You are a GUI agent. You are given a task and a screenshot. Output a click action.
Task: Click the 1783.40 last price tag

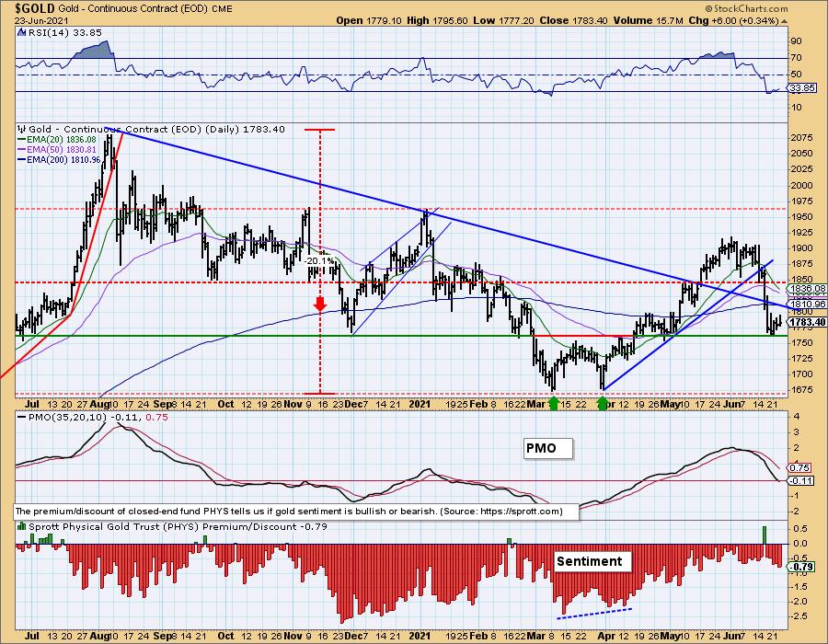pyautogui.click(x=806, y=322)
